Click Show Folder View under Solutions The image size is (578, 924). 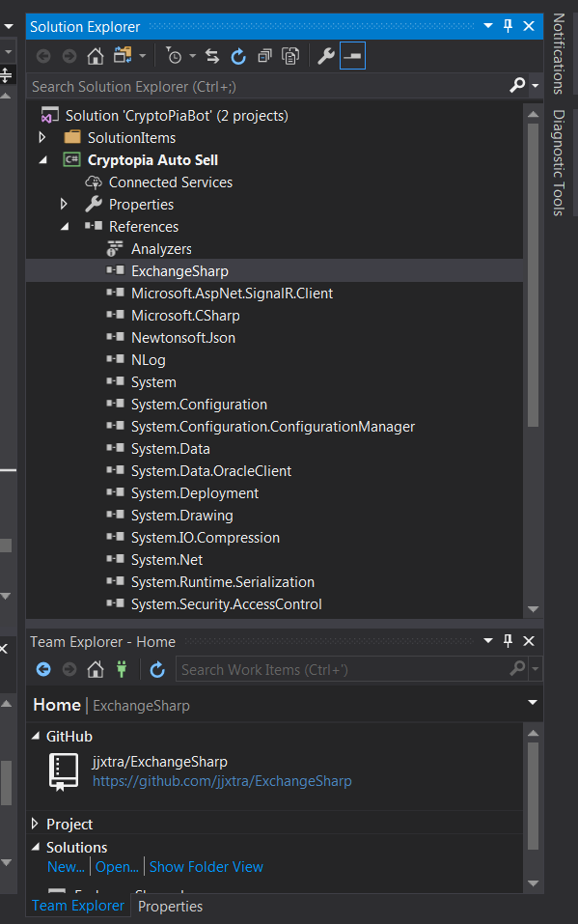(206, 867)
